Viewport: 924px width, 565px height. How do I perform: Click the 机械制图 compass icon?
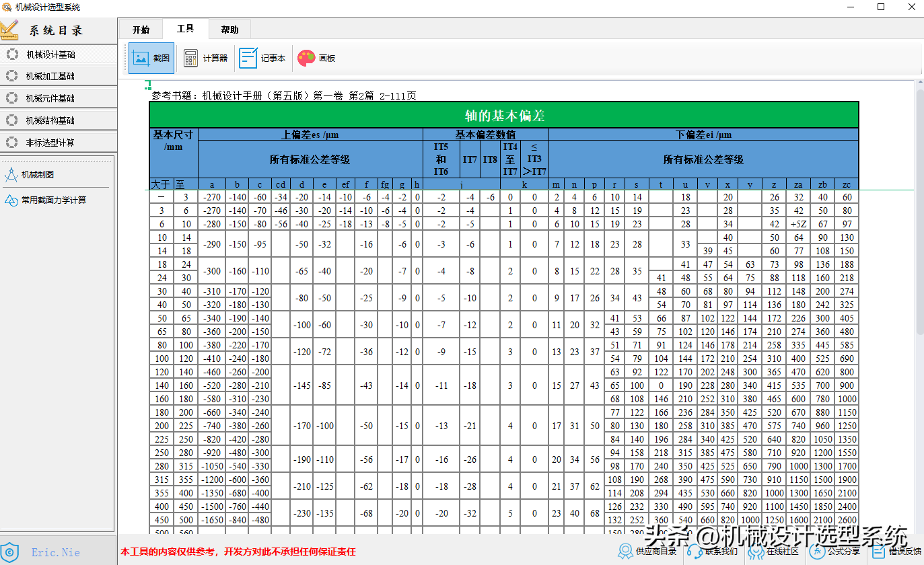click(x=11, y=175)
